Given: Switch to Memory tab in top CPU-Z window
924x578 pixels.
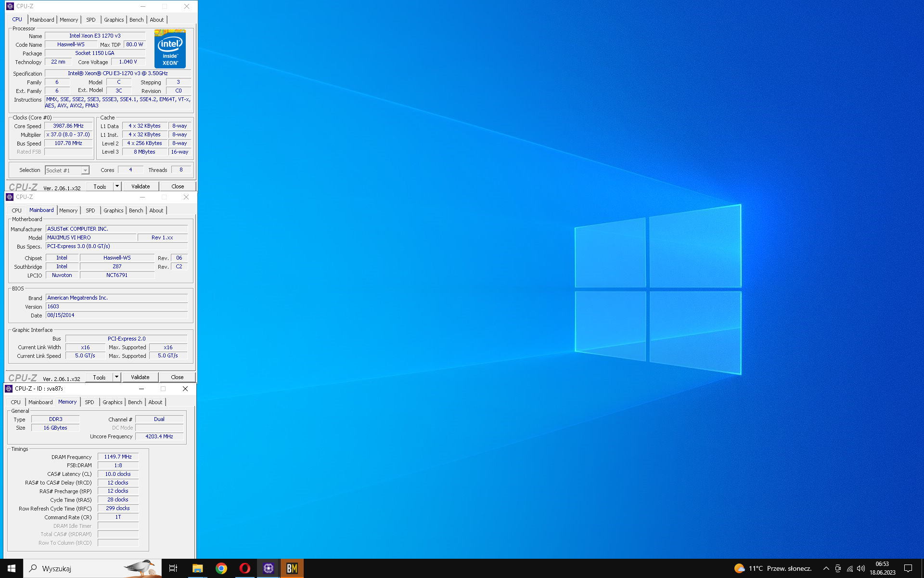Looking at the screenshot, I should tap(69, 20).
